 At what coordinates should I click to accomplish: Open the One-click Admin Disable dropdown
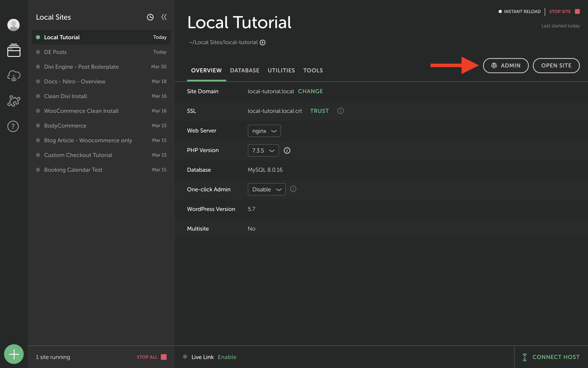tap(267, 189)
